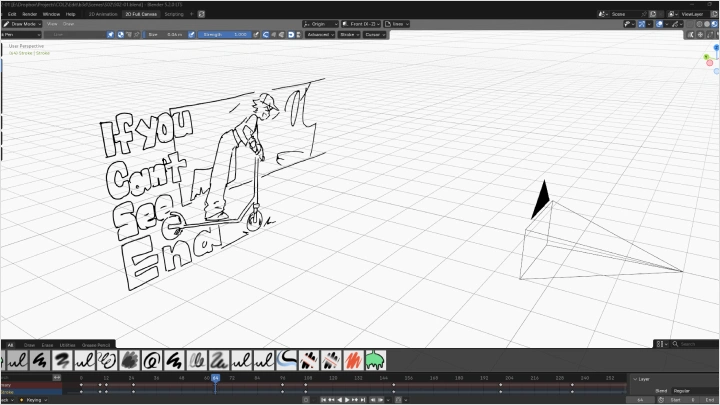720x405 pixels.
Task: Switch to 2D Animation workspace tab
Action: pyautogui.click(x=103, y=14)
